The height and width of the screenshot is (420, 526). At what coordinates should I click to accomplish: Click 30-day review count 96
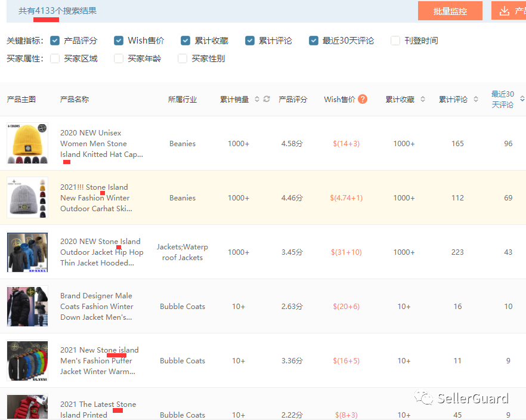(x=508, y=144)
